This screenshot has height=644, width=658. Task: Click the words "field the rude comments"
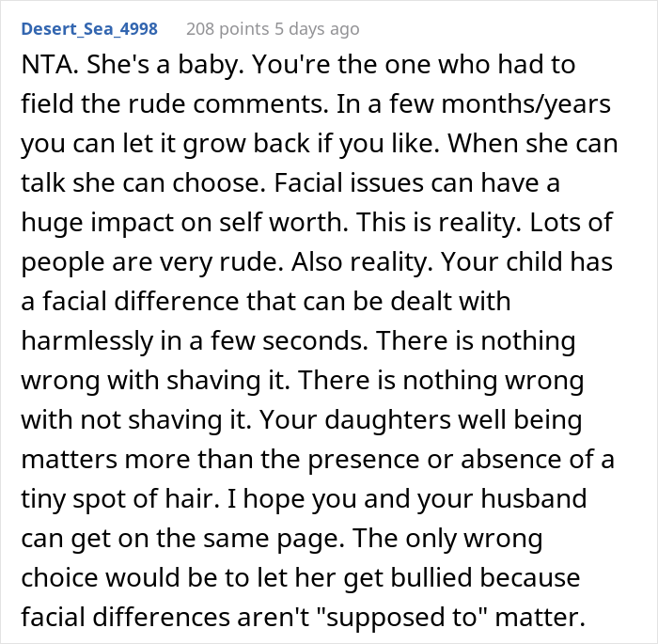(x=175, y=103)
